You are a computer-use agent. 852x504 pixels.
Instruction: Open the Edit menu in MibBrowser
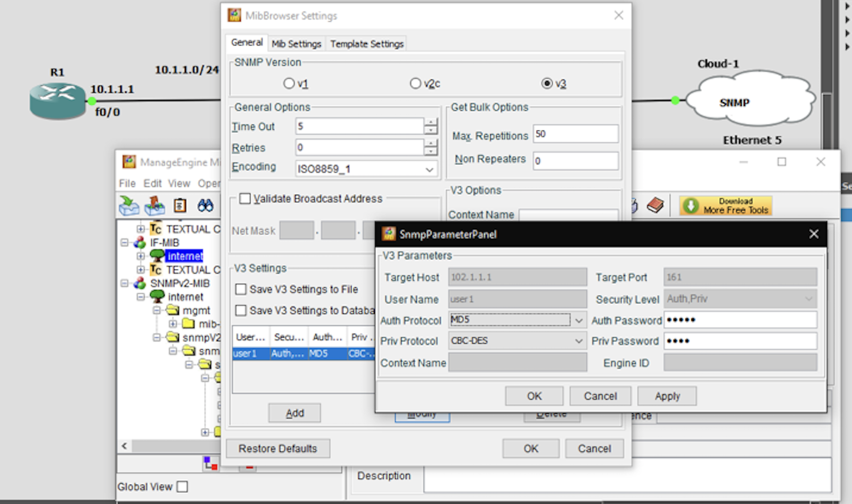[x=152, y=183]
